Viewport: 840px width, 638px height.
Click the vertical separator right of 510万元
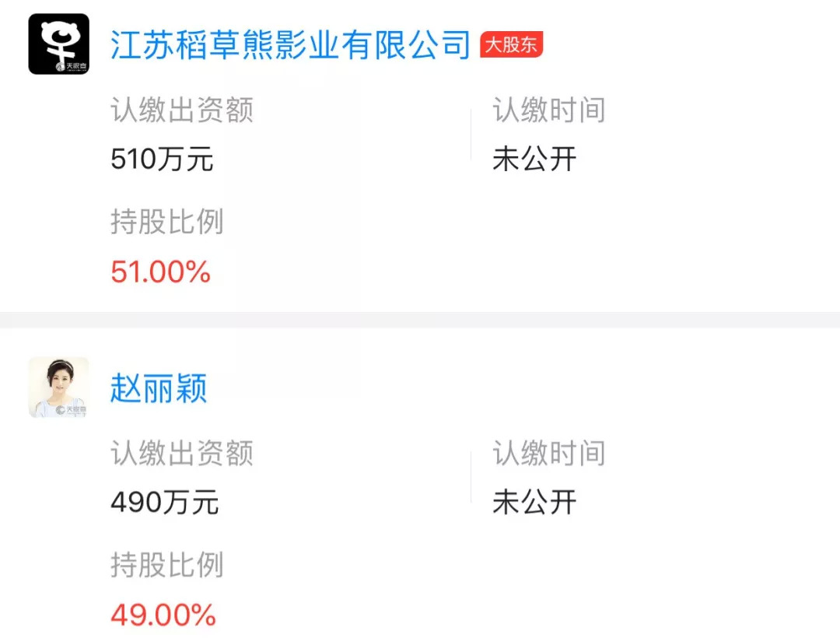471,135
